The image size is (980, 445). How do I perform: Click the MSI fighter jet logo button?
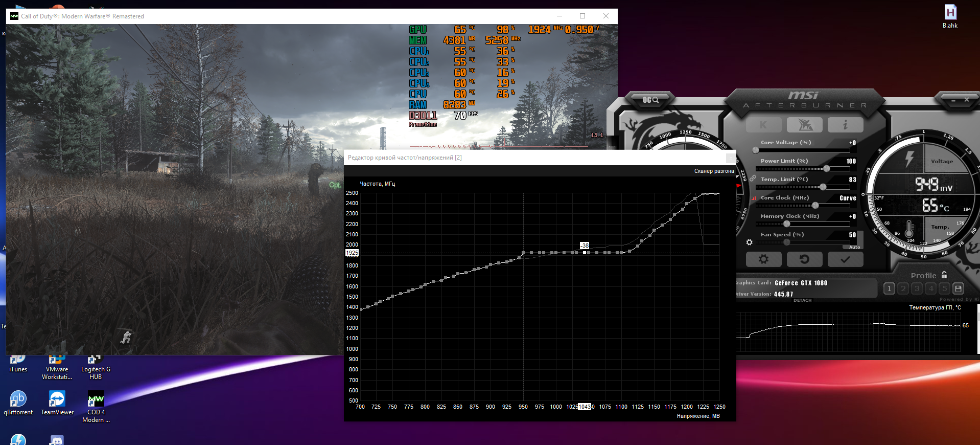point(805,125)
